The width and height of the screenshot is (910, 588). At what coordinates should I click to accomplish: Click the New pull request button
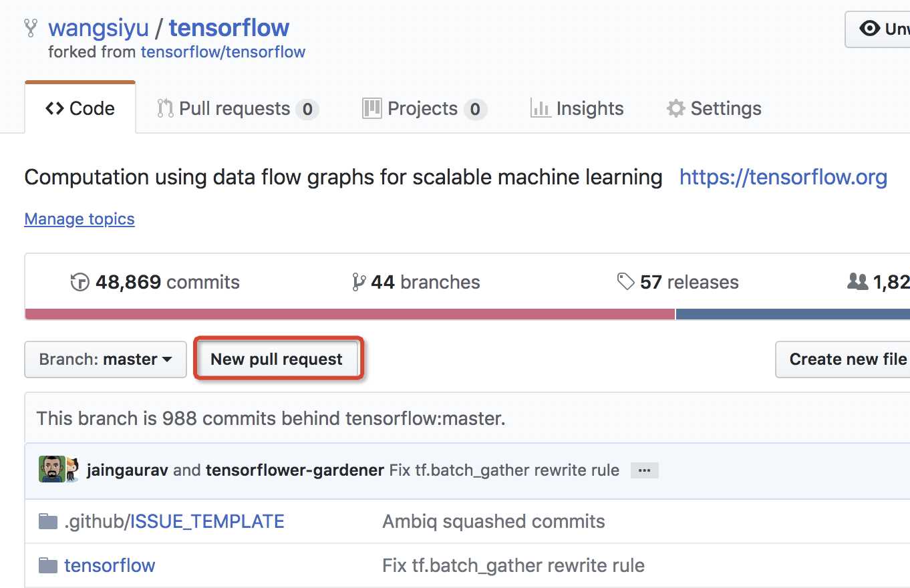[x=277, y=359]
